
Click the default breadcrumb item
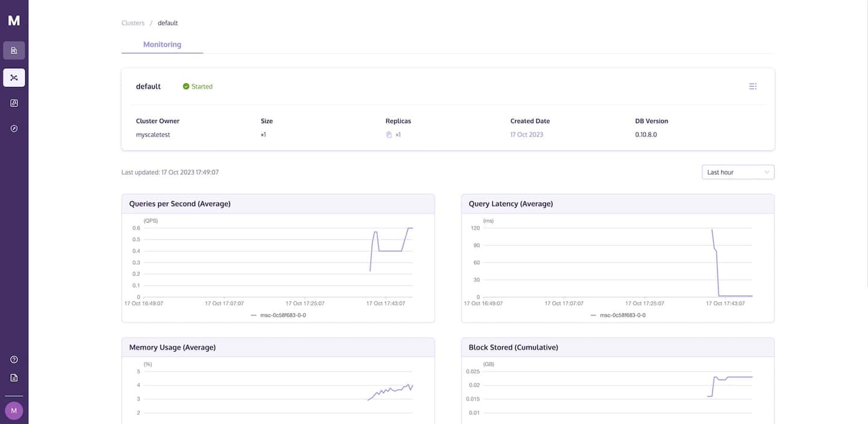168,23
